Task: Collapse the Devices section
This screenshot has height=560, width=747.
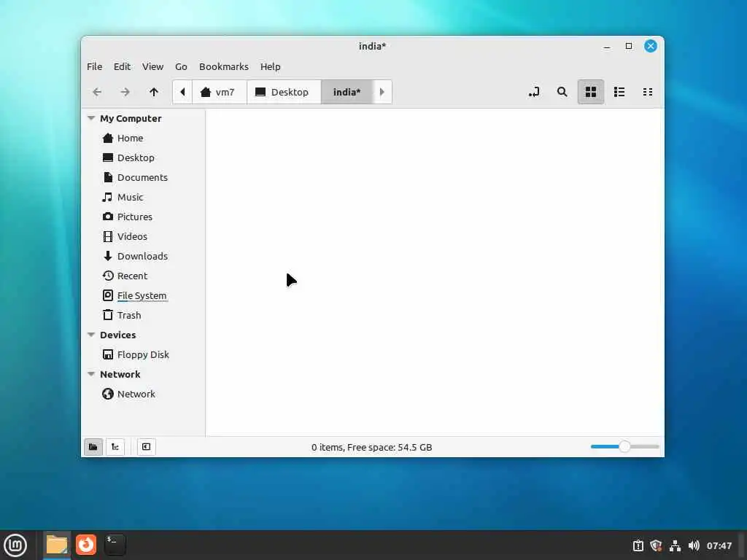Action: 91,335
